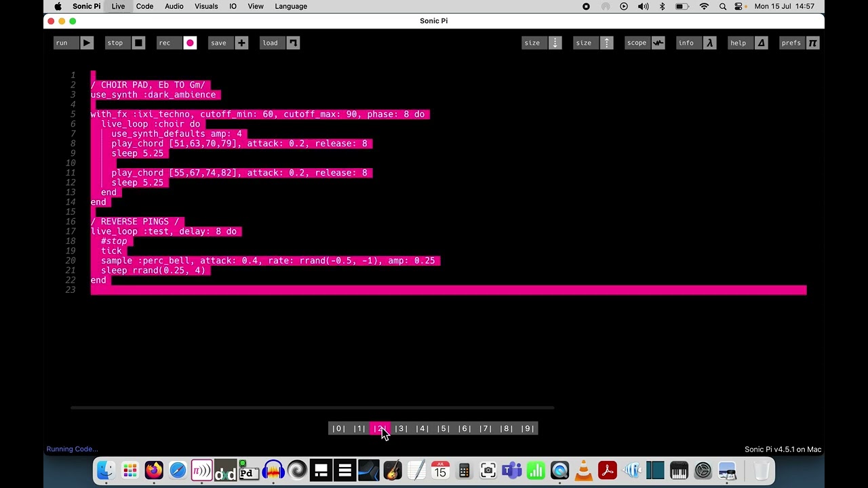Viewport: 868px width, 488px height.
Task: Open the Apple menu
Action: tap(58, 6)
